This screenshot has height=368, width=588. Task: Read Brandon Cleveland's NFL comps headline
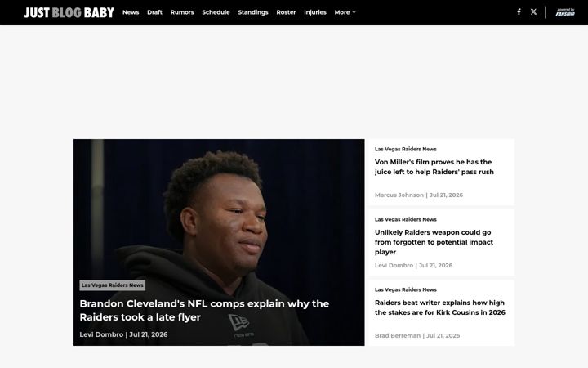(x=204, y=310)
